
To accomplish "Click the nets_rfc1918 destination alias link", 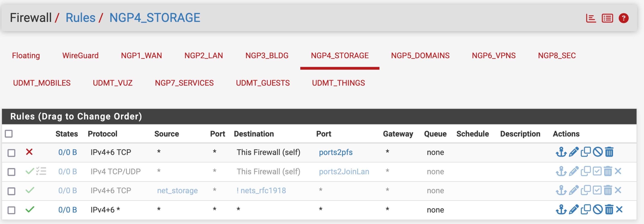I will click(x=263, y=191).
